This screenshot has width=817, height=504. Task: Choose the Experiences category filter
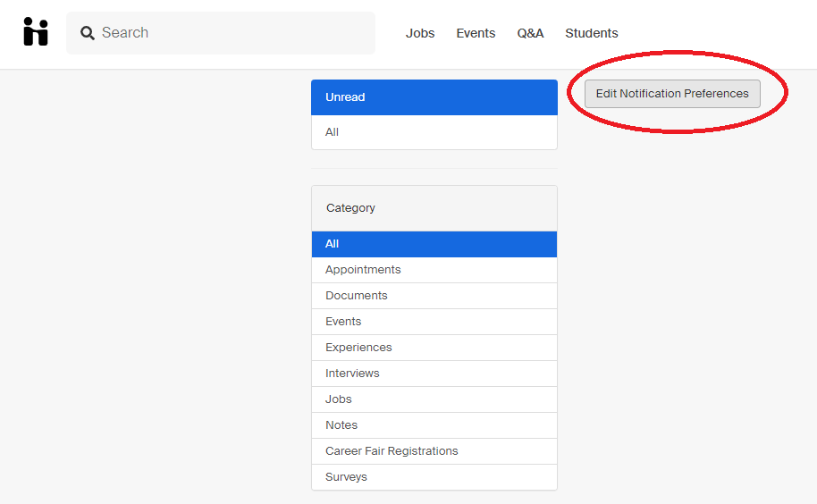click(x=434, y=348)
